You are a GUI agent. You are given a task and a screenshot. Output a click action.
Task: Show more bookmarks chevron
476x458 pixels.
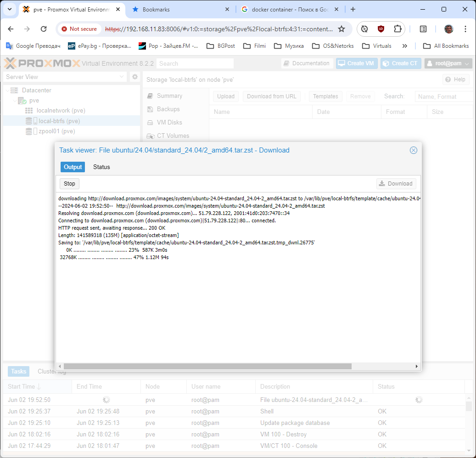click(404, 46)
